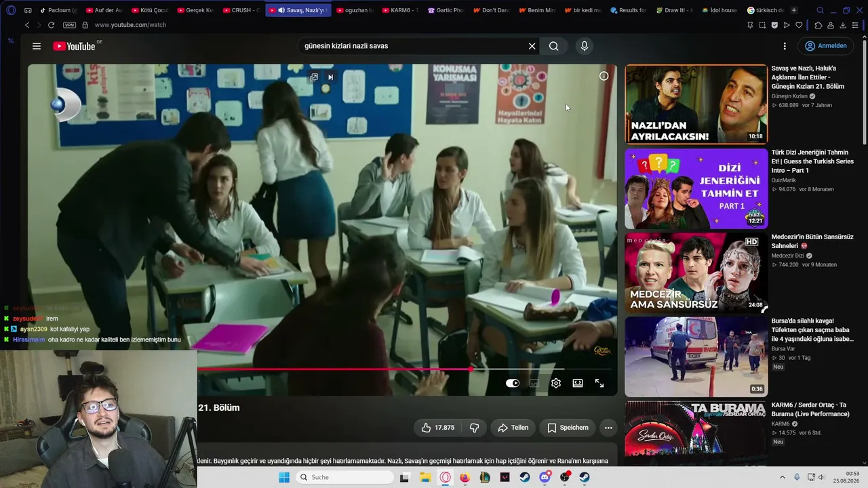Toggle subtitles in the video player

coord(534,383)
